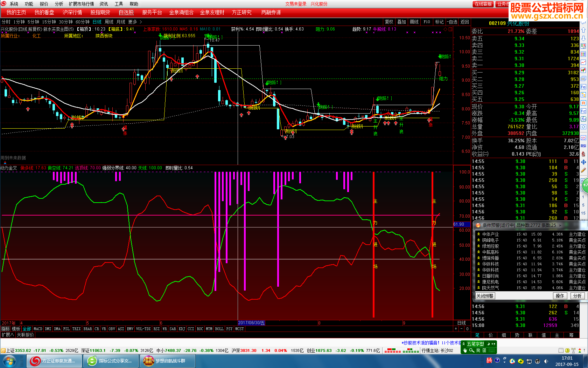The width and height of the screenshot is (588, 368).
Task: Click the 操作 button in alert window
Action: point(560,296)
